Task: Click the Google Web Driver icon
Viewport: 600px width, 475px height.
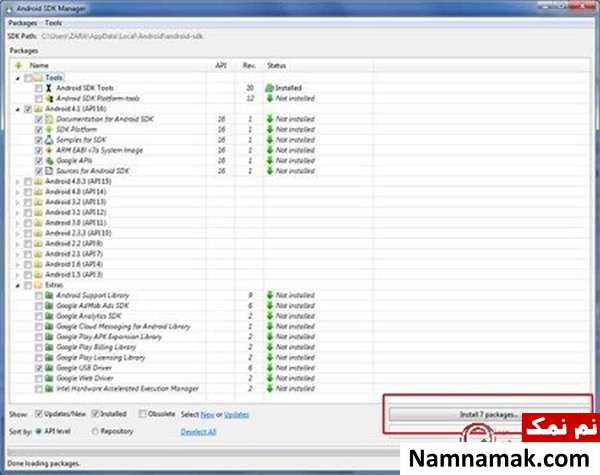Action: [x=49, y=378]
